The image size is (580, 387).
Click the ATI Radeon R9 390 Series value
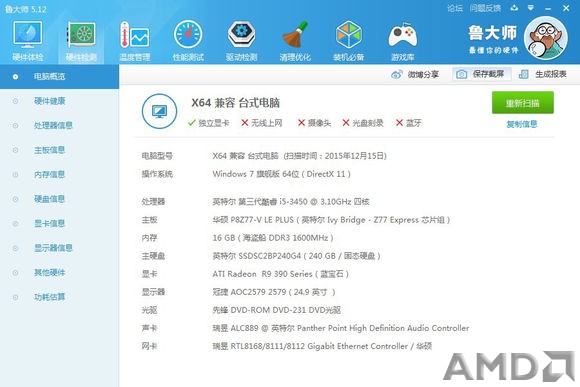[280, 274]
